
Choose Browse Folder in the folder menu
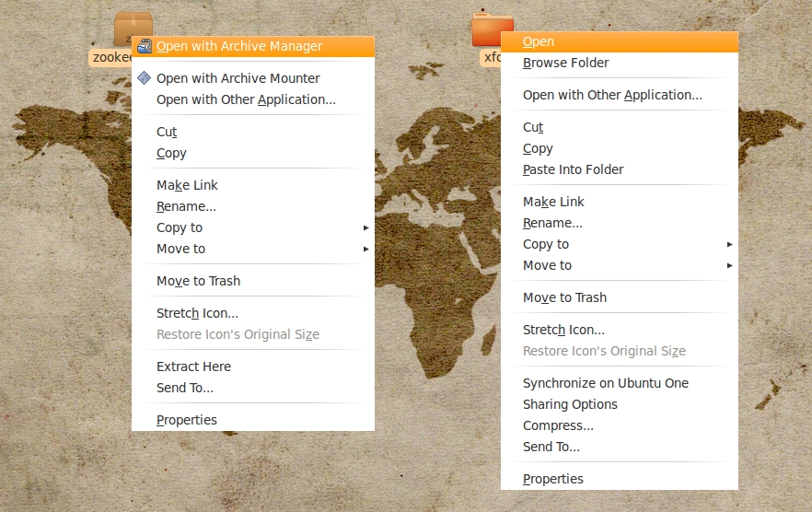pyautogui.click(x=565, y=63)
